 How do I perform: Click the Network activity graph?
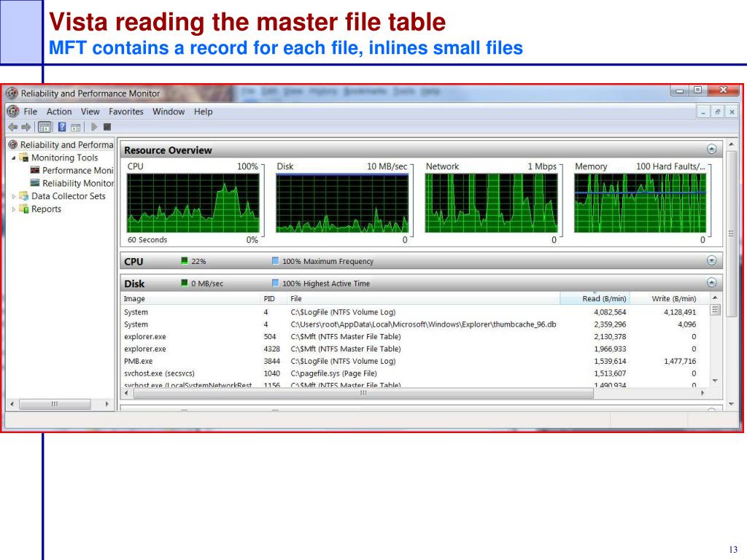[491, 203]
